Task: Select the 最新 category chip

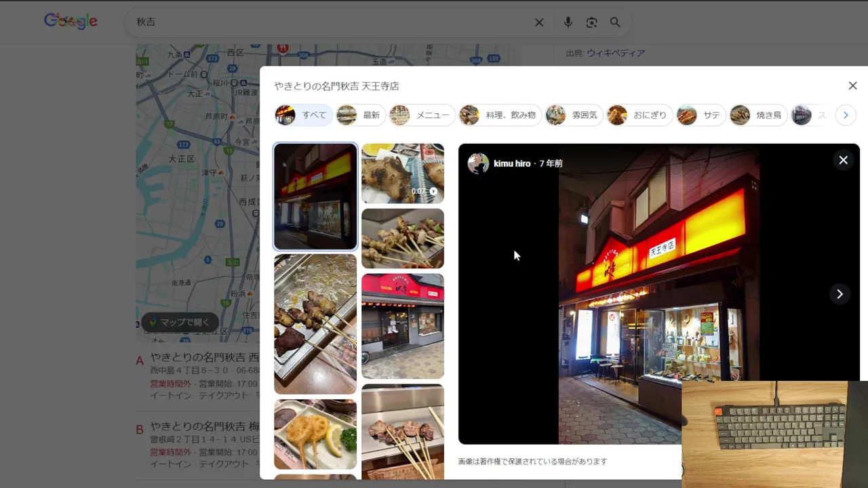Action: click(x=360, y=115)
